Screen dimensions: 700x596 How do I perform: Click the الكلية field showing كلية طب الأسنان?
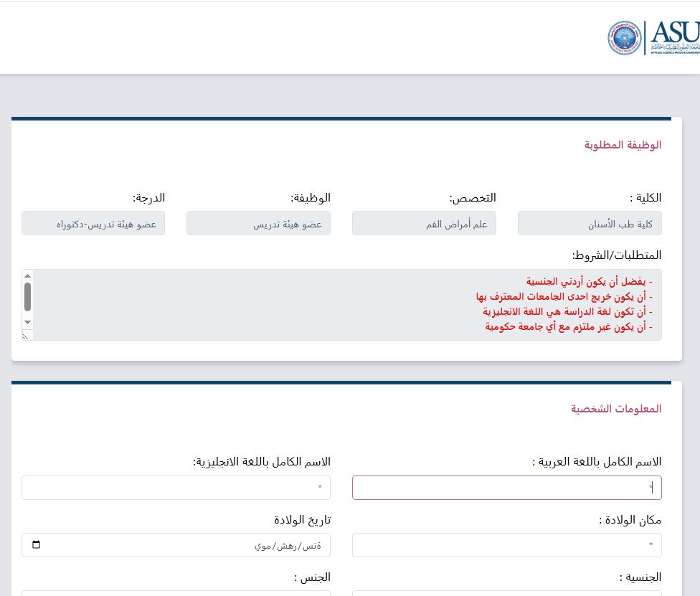[x=589, y=223]
